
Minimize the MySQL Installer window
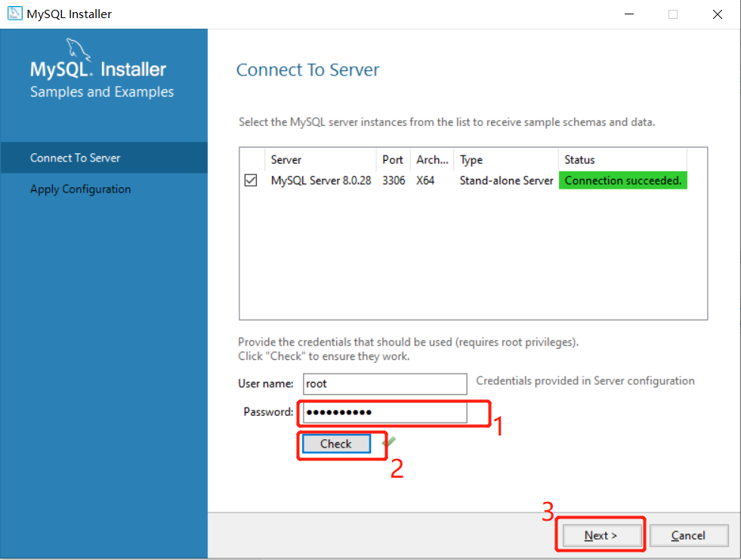coord(629,14)
